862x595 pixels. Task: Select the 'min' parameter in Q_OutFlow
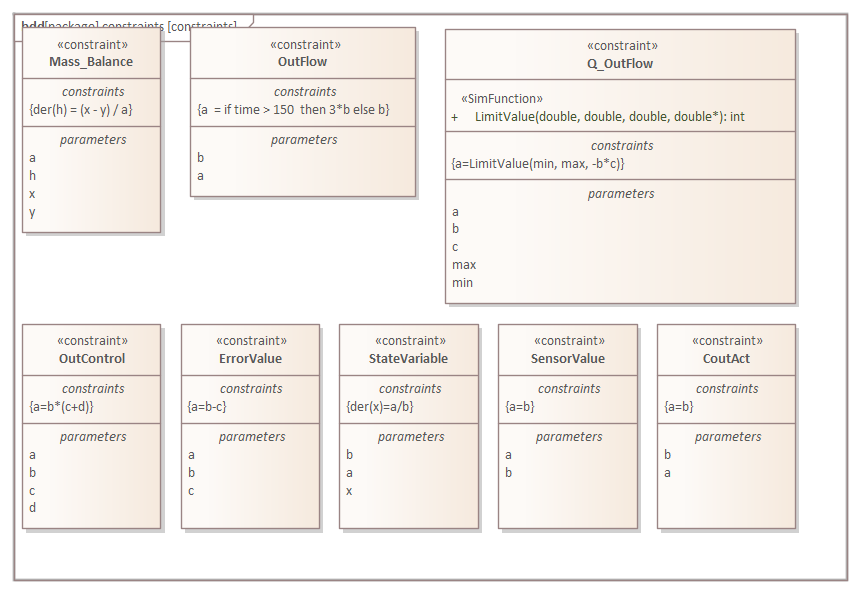(462, 283)
